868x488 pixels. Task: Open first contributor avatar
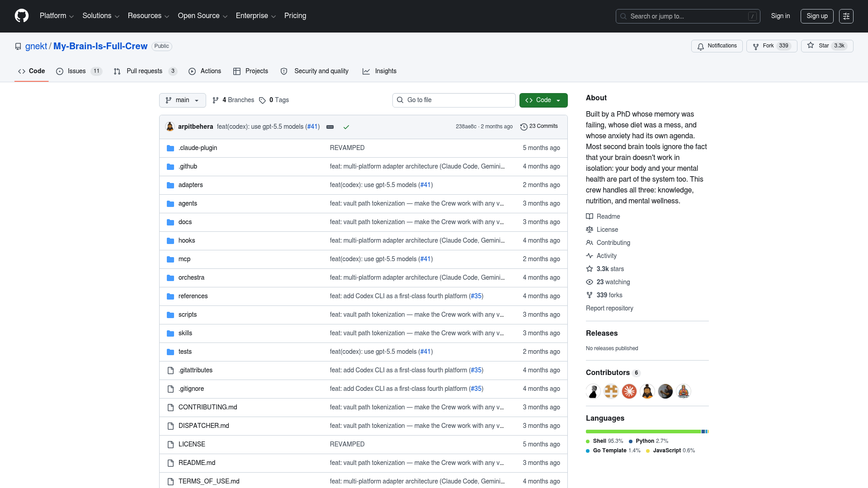[593, 391]
